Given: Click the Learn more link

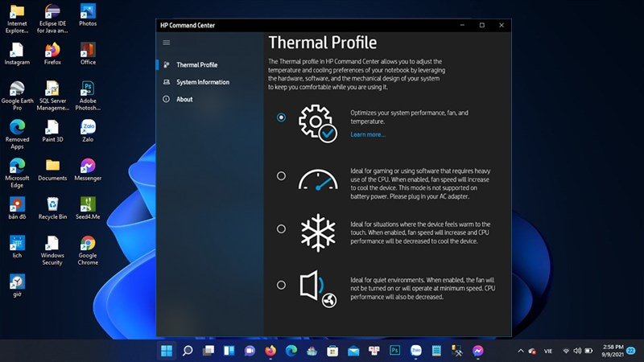Looking at the screenshot, I should tap(368, 134).
